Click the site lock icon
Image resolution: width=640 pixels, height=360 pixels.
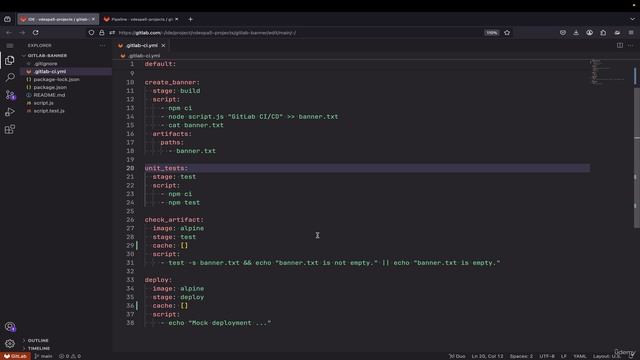pyautogui.click(x=102, y=32)
